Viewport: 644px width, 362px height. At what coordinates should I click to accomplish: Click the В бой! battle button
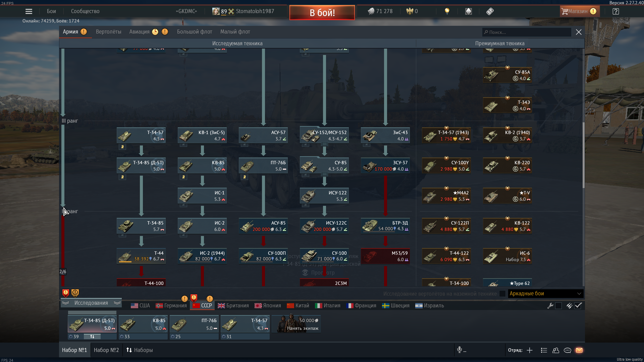322,13
